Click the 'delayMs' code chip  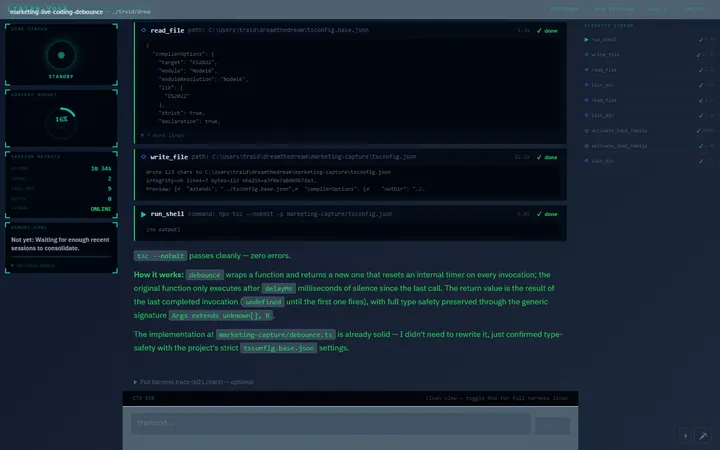[x=279, y=288]
